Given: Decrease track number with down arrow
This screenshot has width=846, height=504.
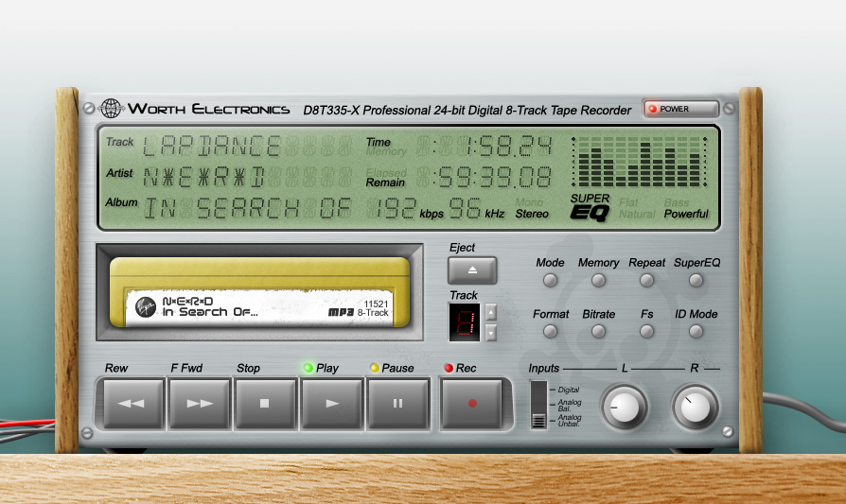Looking at the screenshot, I should [x=490, y=333].
